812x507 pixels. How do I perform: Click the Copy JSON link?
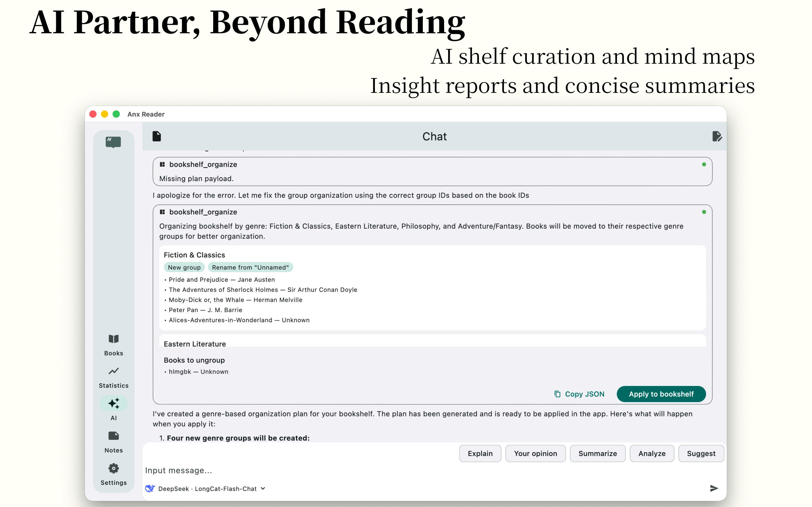click(x=579, y=394)
